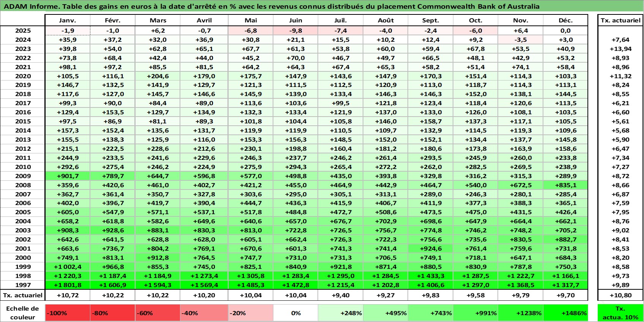Image resolution: width=644 pixels, height=322 pixels.
Task: Select the +10,80 overall actuarial rate cell
Action: (x=620, y=295)
